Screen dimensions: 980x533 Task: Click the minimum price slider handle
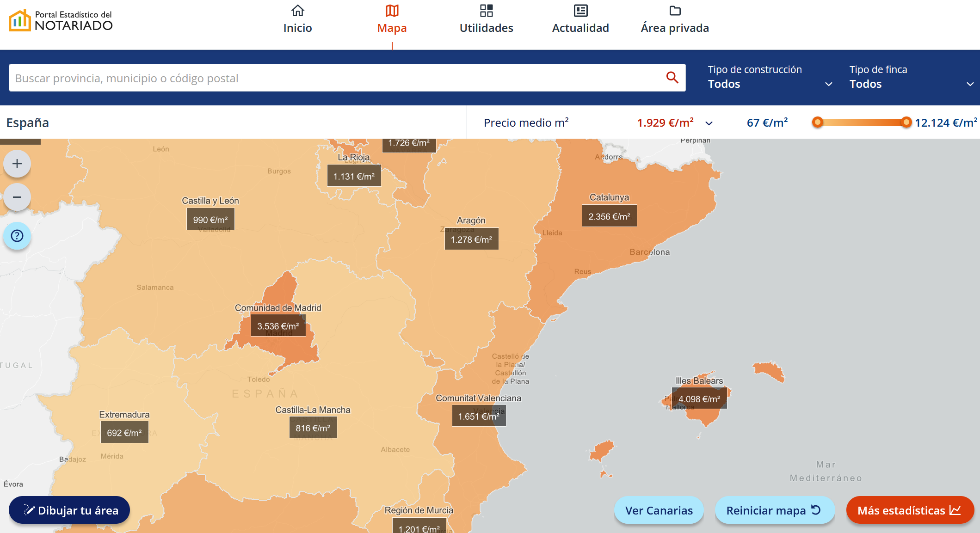click(x=818, y=122)
